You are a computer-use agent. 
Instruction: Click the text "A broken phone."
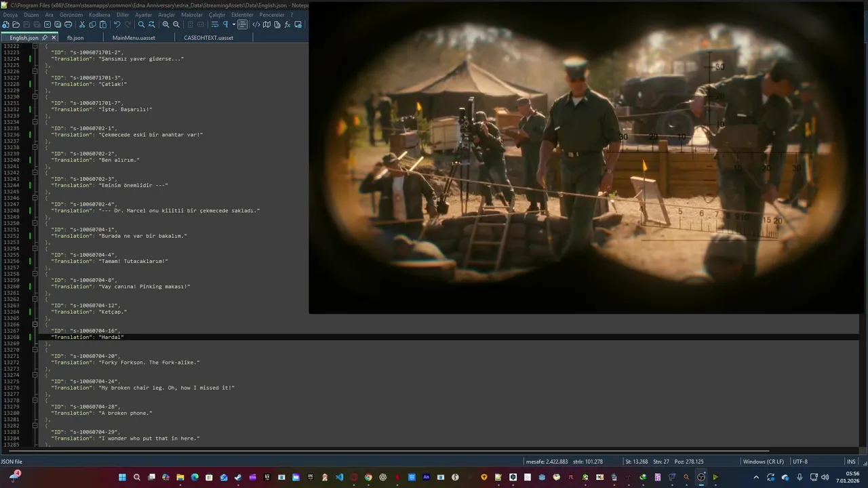[x=125, y=413]
